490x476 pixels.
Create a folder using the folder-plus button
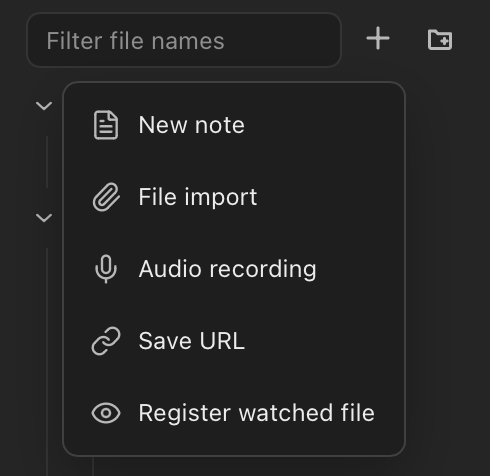click(x=440, y=40)
